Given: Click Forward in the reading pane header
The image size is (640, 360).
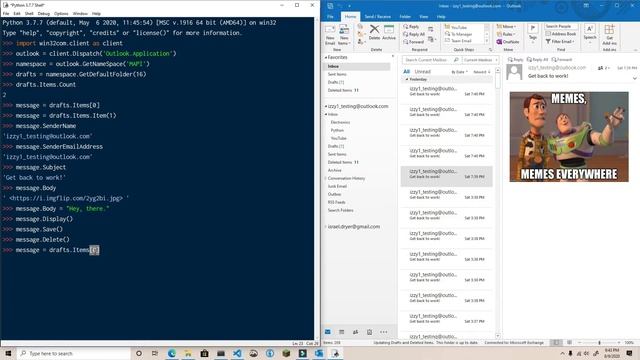Looking at the screenshot, I should click(562, 60).
